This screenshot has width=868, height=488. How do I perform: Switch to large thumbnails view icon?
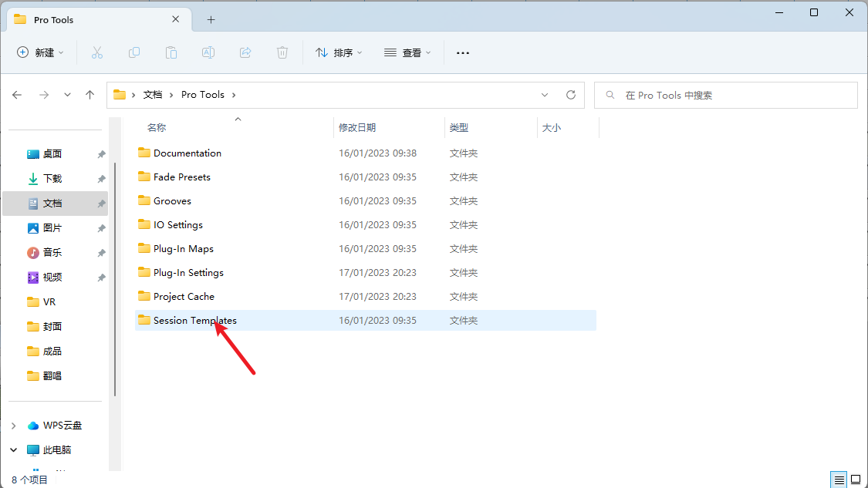[x=856, y=480]
